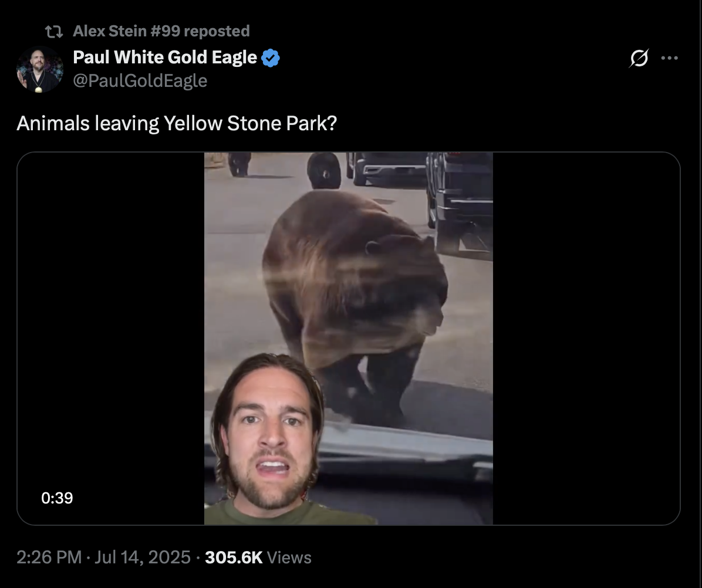Open the three-dot More options menu
Image resolution: width=702 pixels, height=588 pixels.
click(669, 58)
